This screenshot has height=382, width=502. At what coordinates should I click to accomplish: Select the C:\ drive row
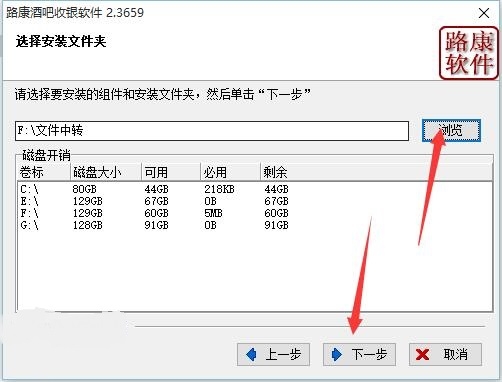[255, 189]
